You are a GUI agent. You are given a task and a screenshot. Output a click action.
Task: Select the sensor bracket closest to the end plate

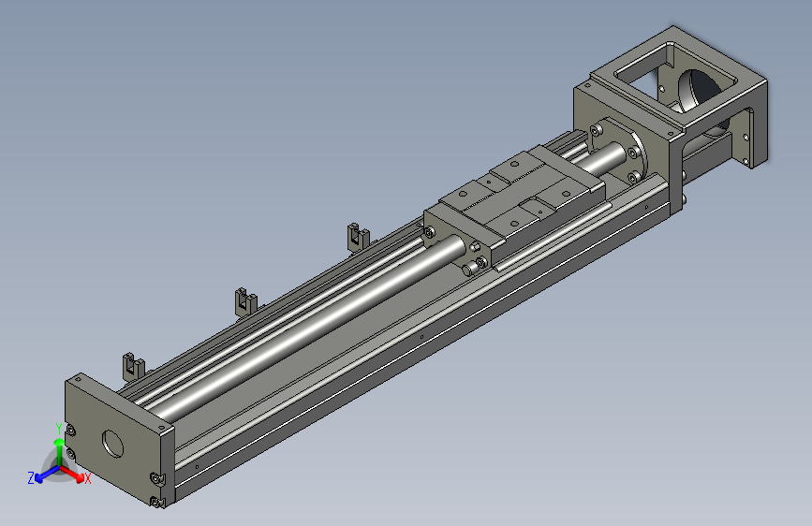pyautogui.click(x=133, y=366)
